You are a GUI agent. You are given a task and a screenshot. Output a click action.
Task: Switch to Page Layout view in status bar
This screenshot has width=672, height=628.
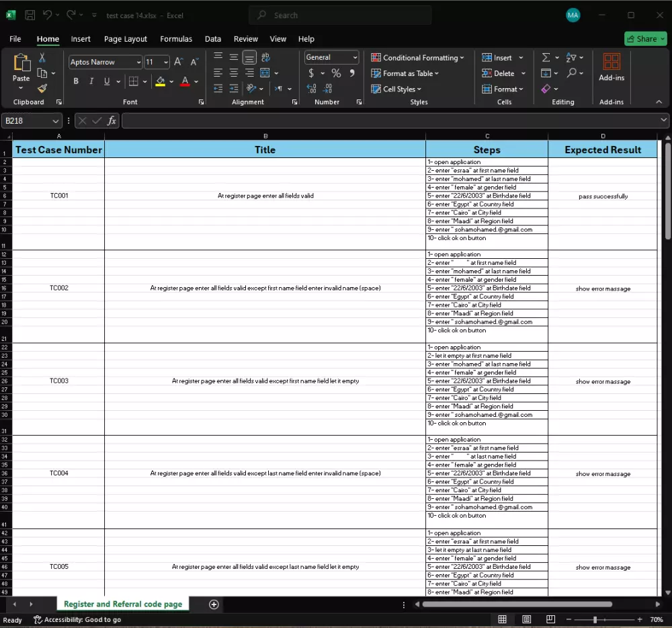(526, 619)
